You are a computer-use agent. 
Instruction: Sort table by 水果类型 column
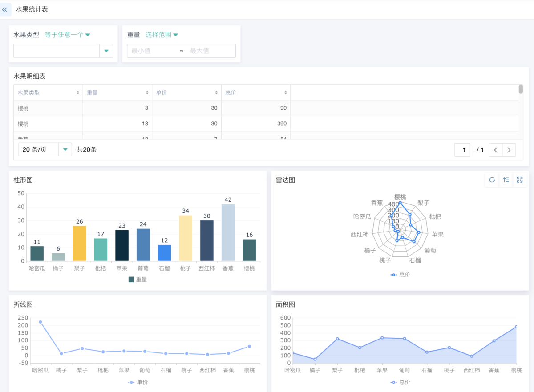click(x=78, y=92)
